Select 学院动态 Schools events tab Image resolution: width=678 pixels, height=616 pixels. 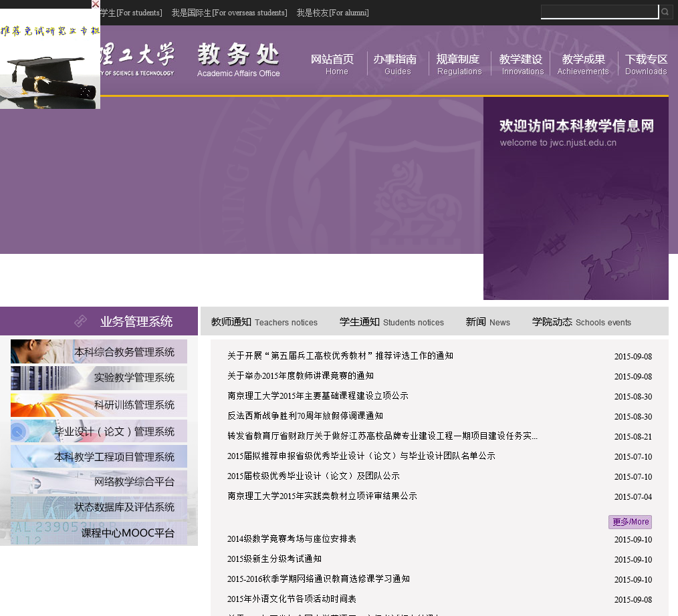coord(581,322)
